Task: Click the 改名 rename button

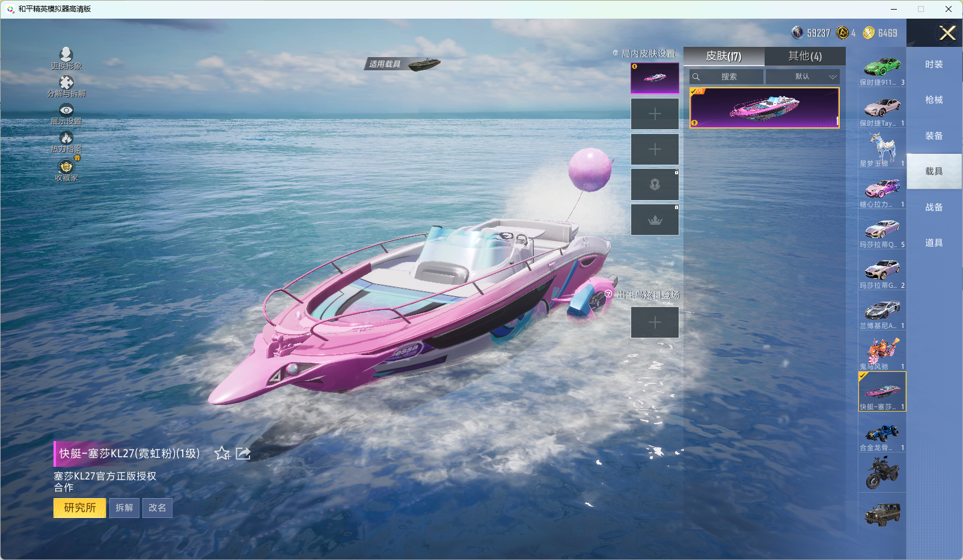Action: click(x=157, y=508)
